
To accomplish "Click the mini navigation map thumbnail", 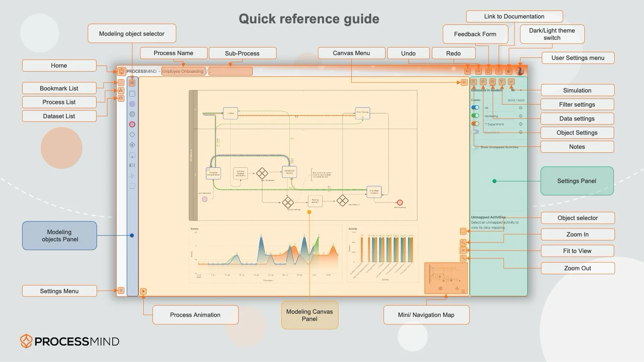I will coord(446,278).
